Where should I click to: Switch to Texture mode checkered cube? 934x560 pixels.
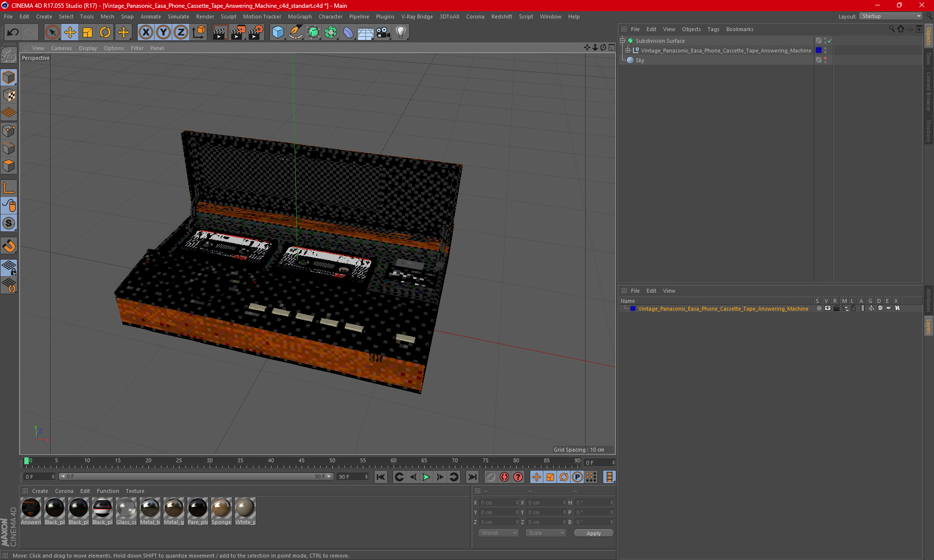(x=9, y=95)
